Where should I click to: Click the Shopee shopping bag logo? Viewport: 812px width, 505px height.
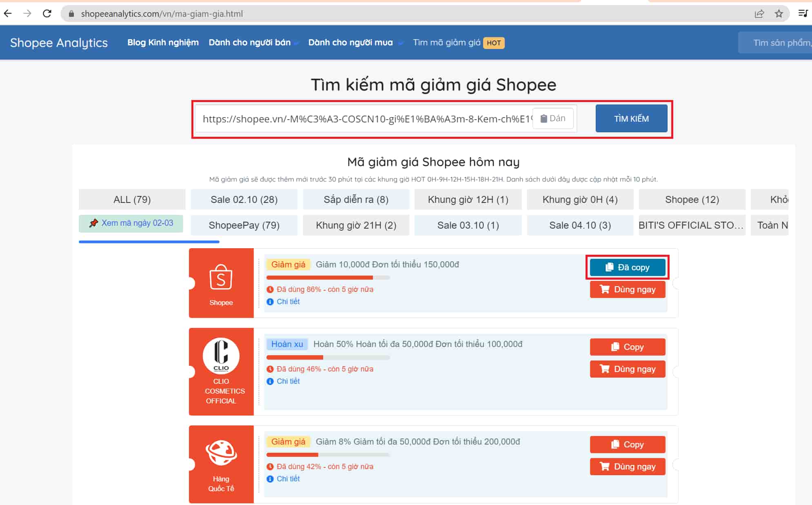coord(221,277)
